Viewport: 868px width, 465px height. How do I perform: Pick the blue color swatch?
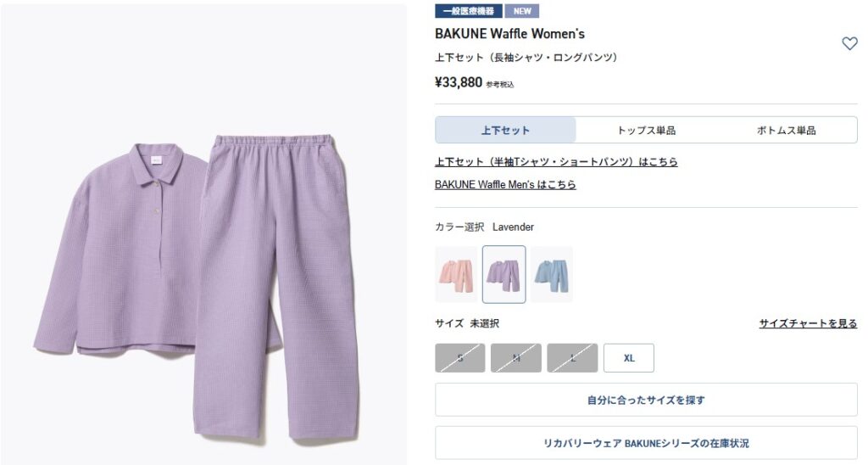tap(552, 274)
